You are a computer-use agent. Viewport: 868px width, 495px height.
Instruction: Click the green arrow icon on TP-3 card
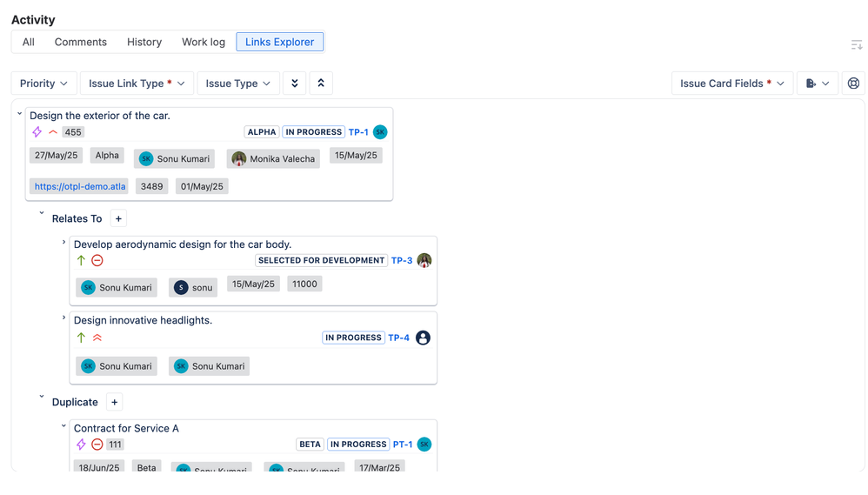(81, 260)
